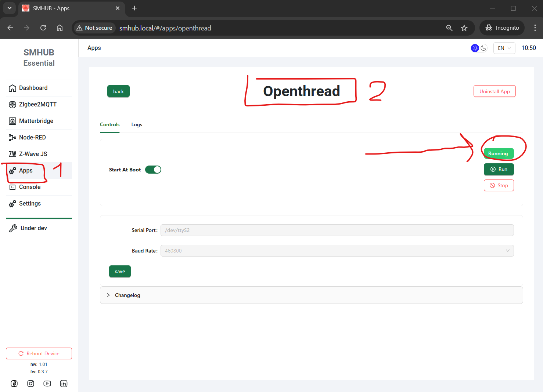
Task: Click the browser home icon
Action: pos(60,28)
